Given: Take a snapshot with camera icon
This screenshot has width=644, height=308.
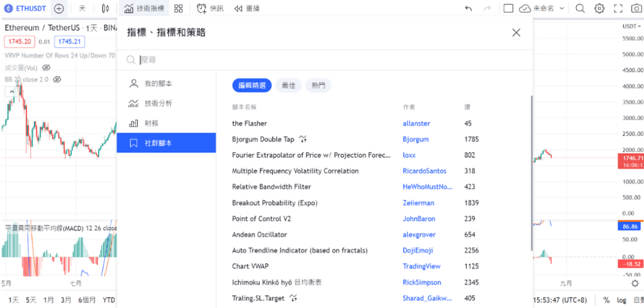Looking at the screenshot, I should (636, 9).
